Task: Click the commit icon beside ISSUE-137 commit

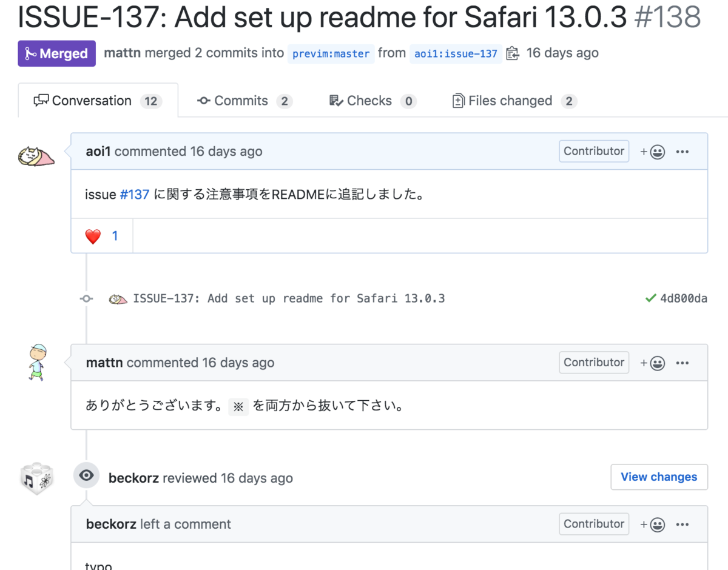Action: [x=86, y=298]
